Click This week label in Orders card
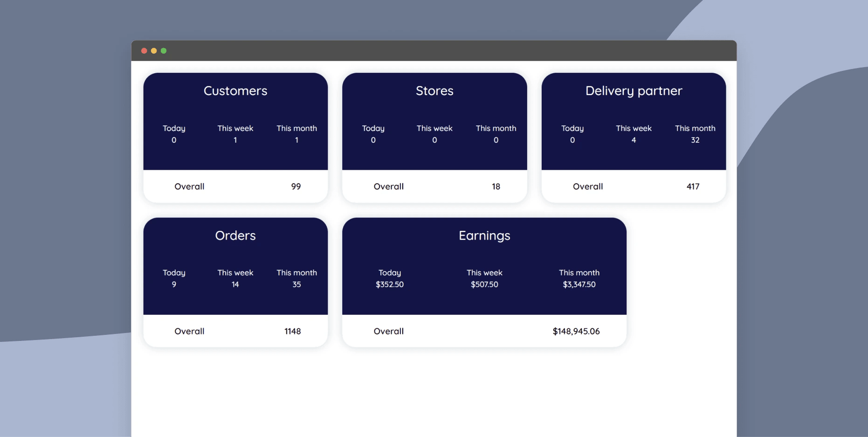Viewport: 868px width, 437px height. (235, 273)
